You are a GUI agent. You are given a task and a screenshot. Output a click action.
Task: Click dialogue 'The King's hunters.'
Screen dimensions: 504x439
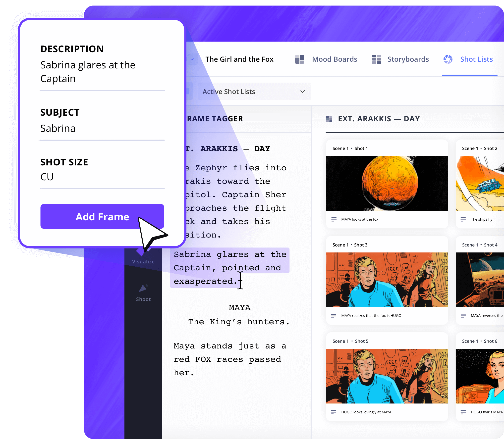pos(239,322)
